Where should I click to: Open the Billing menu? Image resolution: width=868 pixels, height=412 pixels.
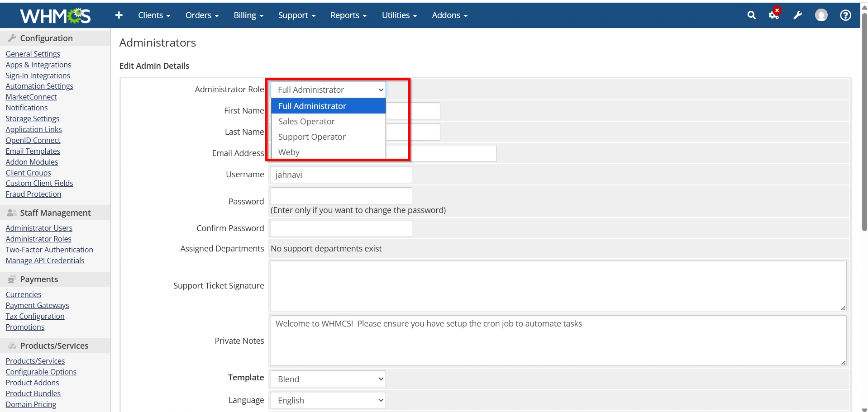[248, 15]
